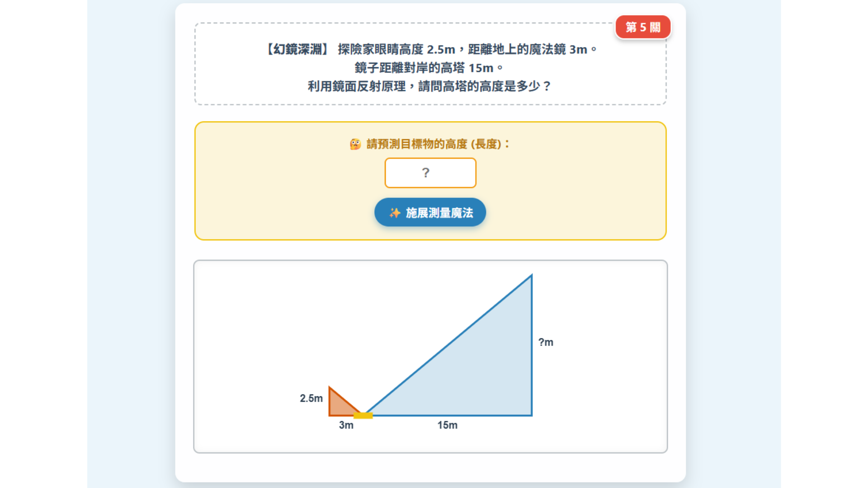Screen dimensions: 868x488
Task: Click the dashed question description box
Action: [x=430, y=64]
